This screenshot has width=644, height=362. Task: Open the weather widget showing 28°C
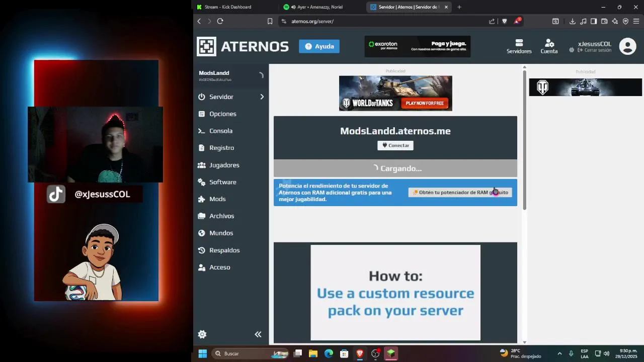(x=521, y=353)
